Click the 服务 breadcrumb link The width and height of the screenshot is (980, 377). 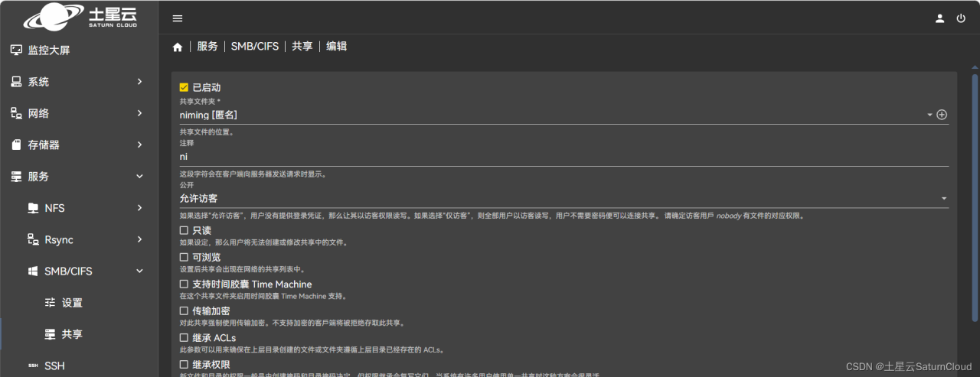[207, 47]
